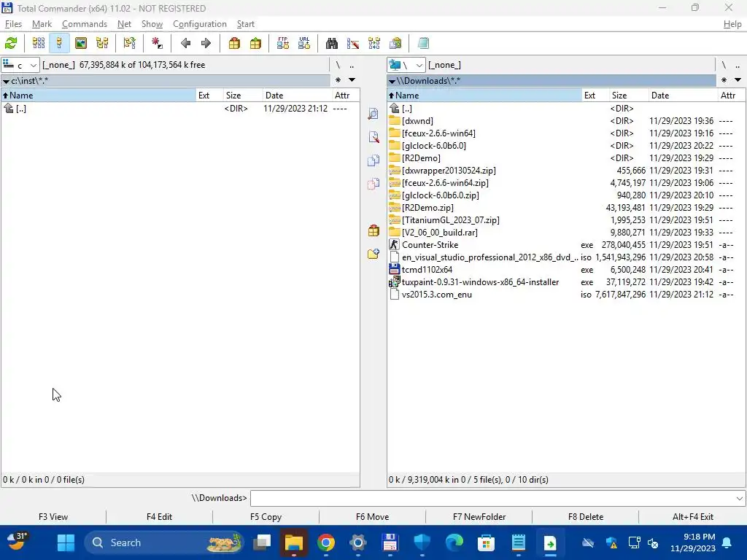Click the triangle before \\Downloads path
Viewport: 747px width, 560px height.
392,82
